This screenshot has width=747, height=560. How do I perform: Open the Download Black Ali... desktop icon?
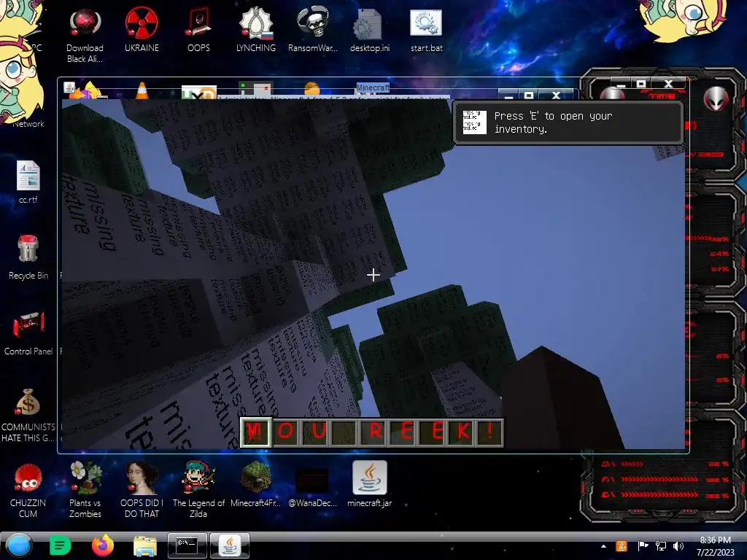pos(85,36)
